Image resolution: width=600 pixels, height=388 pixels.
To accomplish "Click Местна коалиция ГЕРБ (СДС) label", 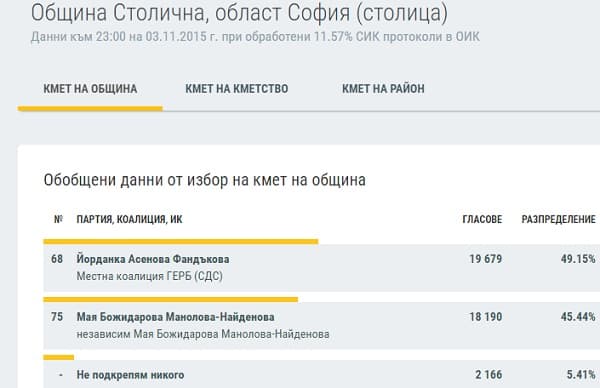I will 150,276.
